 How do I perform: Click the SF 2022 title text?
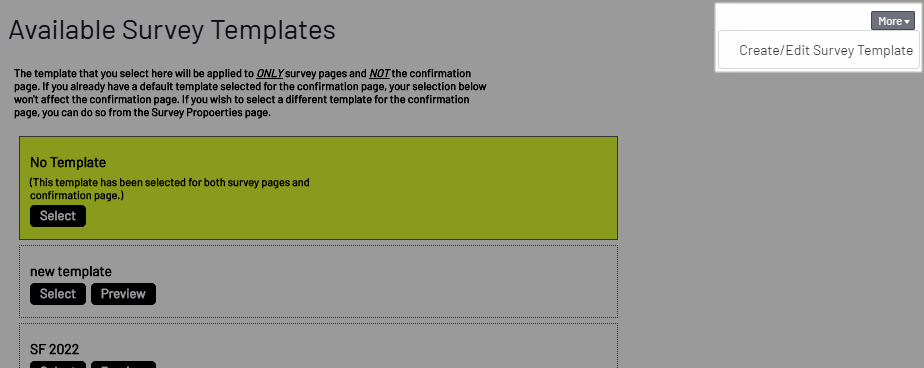coord(54,349)
